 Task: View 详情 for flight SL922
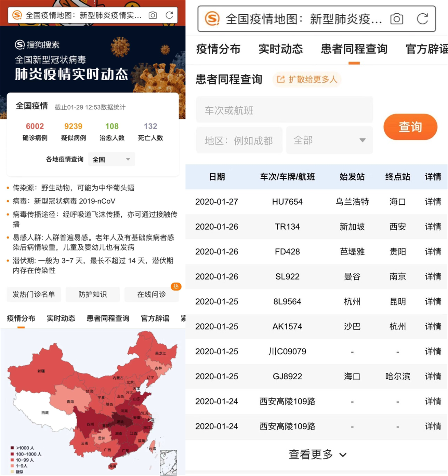click(433, 276)
